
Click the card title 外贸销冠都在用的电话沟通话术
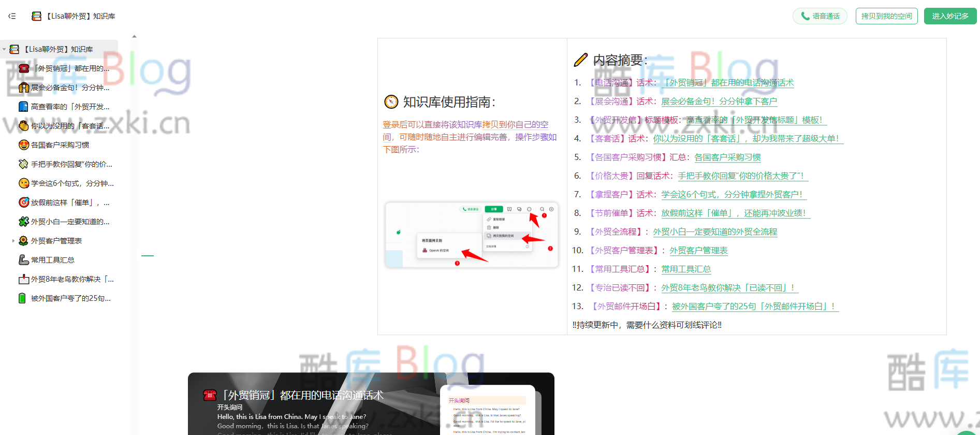coord(303,396)
